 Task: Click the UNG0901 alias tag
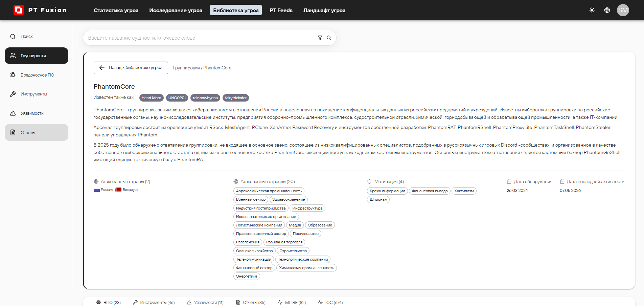pos(177,98)
